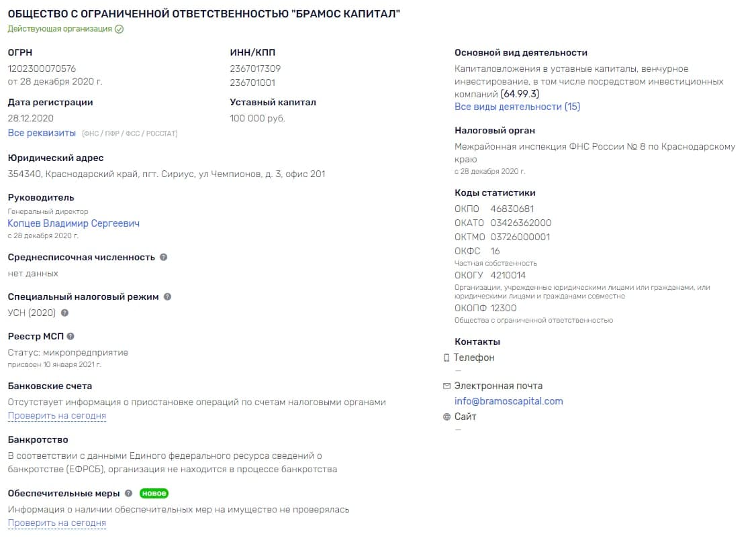The width and height of the screenshot is (756, 538).
Task: Click the phone icon near Телефон
Action: 446,358
